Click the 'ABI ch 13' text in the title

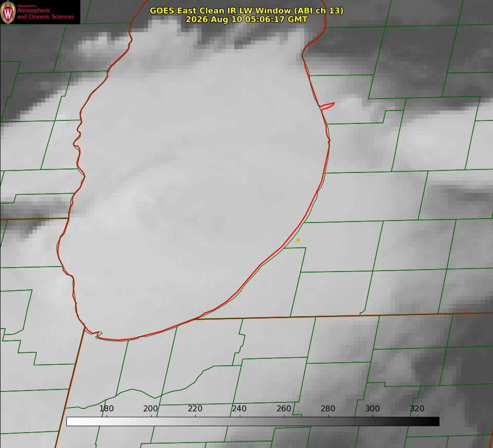(x=319, y=10)
